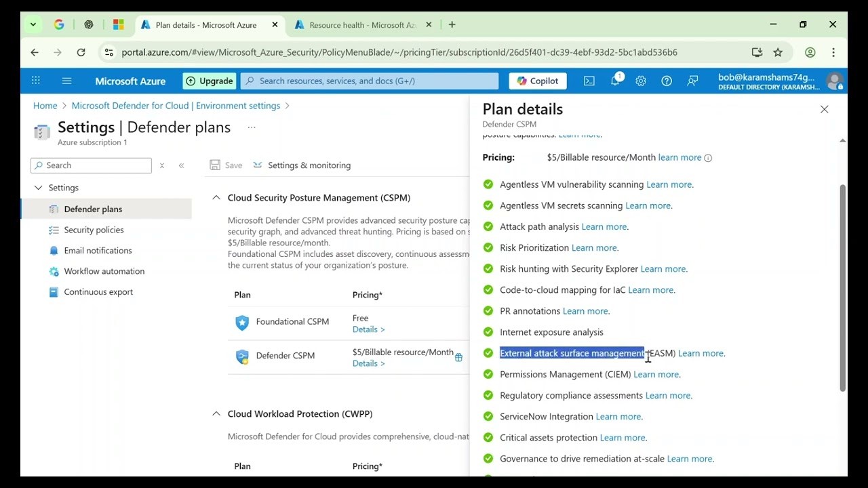Open the notifications bell

(615, 81)
